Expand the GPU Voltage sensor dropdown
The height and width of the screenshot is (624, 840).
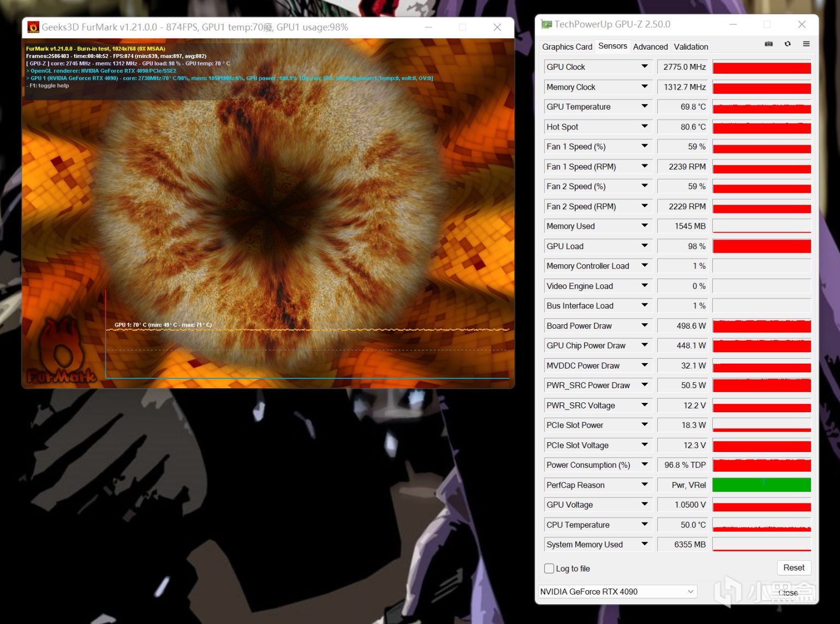(645, 505)
